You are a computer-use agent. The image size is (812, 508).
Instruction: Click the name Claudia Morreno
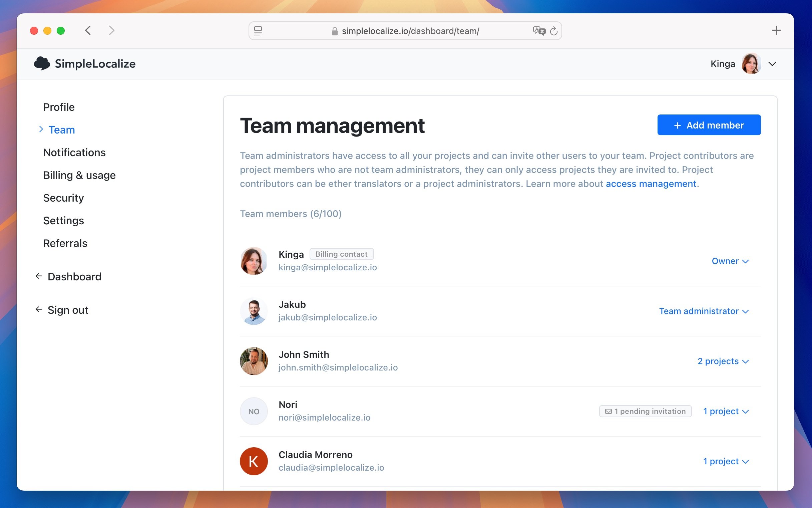[x=315, y=455]
